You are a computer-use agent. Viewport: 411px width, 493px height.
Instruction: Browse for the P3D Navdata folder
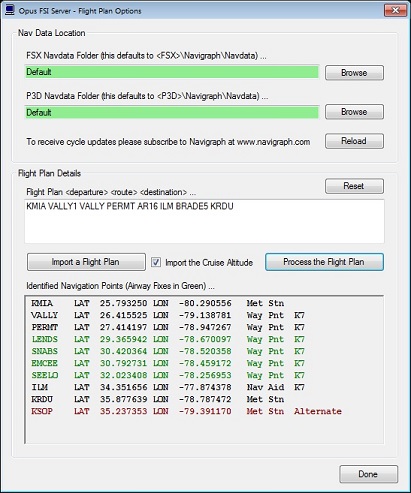(354, 112)
